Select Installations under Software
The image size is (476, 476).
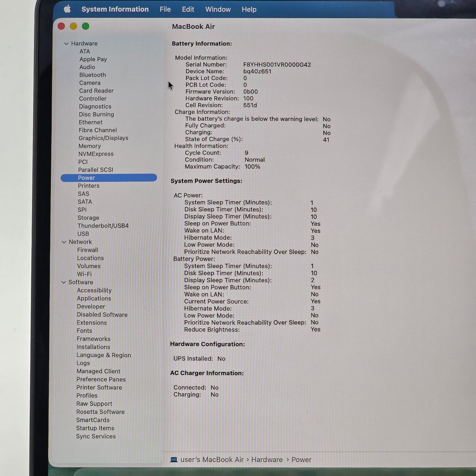click(94, 347)
